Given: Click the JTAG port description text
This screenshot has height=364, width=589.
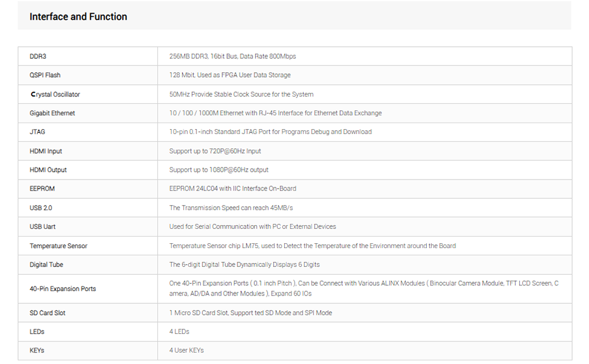Looking at the screenshot, I should coord(270,132).
